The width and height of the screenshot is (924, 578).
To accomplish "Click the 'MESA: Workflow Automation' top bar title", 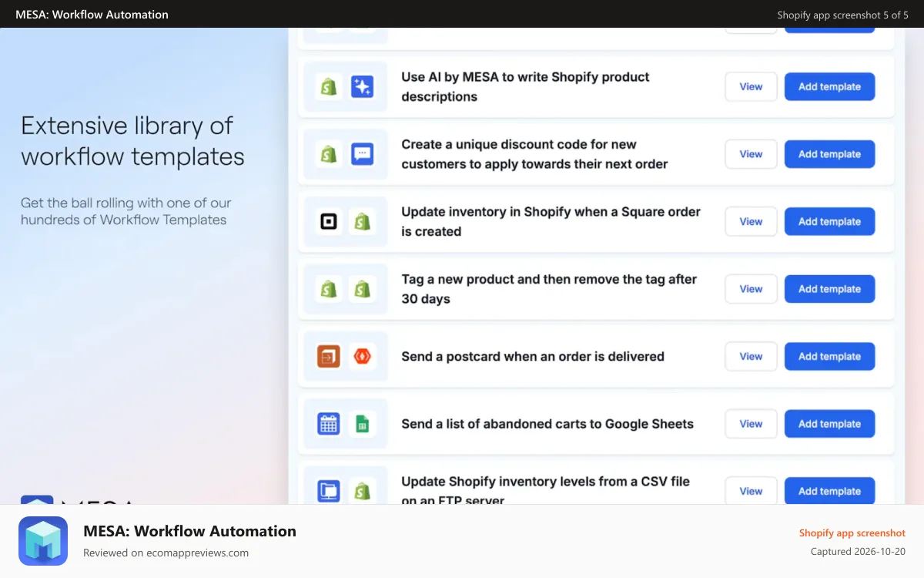I will (x=92, y=14).
